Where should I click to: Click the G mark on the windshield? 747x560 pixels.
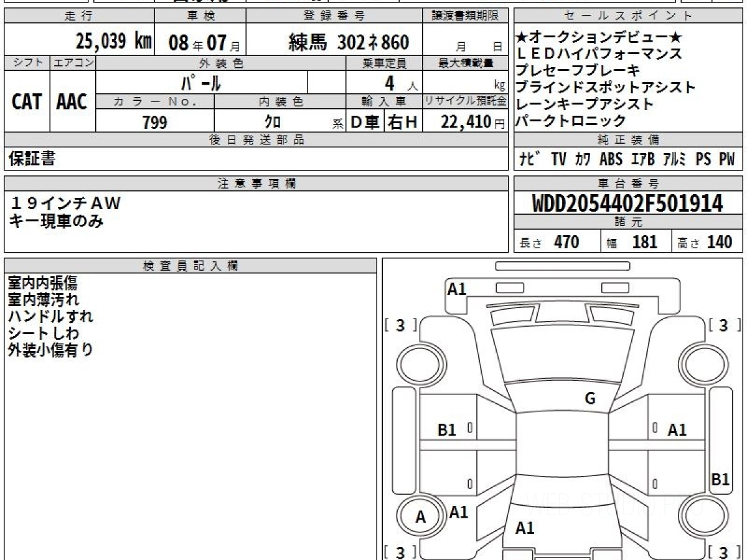tap(590, 399)
